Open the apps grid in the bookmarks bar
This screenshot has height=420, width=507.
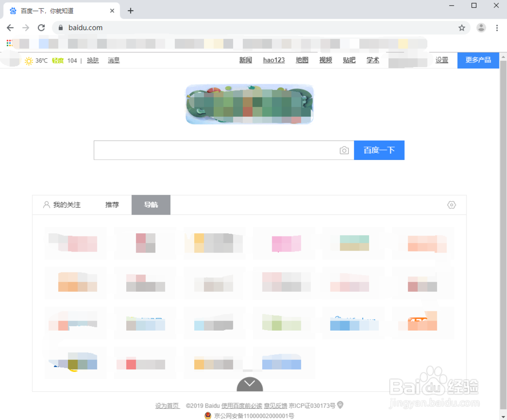[x=9, y=43]
